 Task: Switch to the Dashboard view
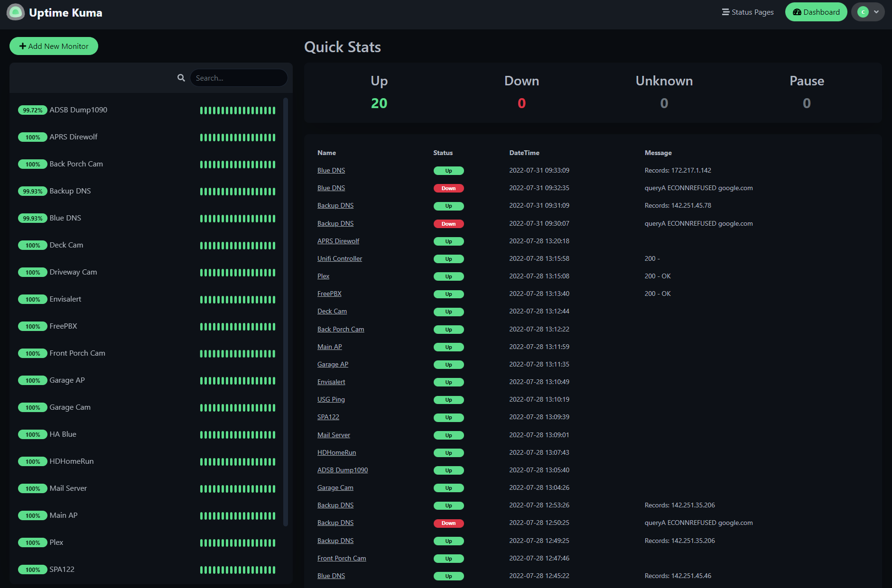tap(816, 12)
